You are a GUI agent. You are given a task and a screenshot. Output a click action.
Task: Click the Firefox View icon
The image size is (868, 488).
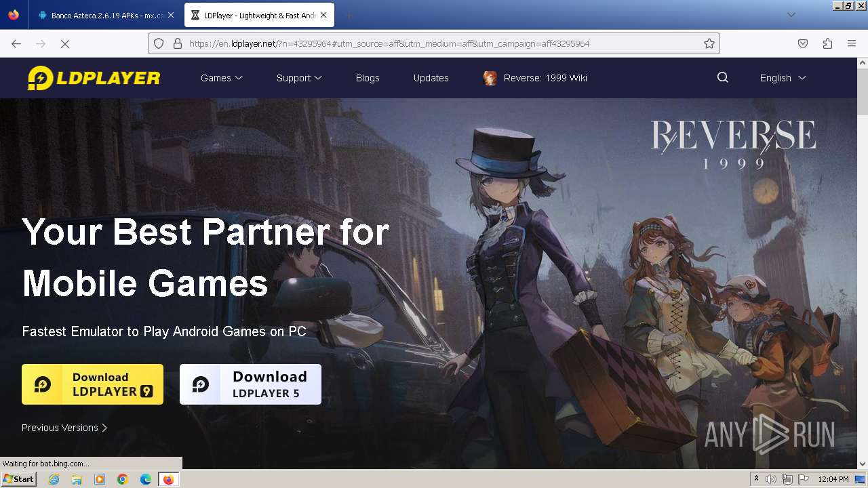click(14, 15)
